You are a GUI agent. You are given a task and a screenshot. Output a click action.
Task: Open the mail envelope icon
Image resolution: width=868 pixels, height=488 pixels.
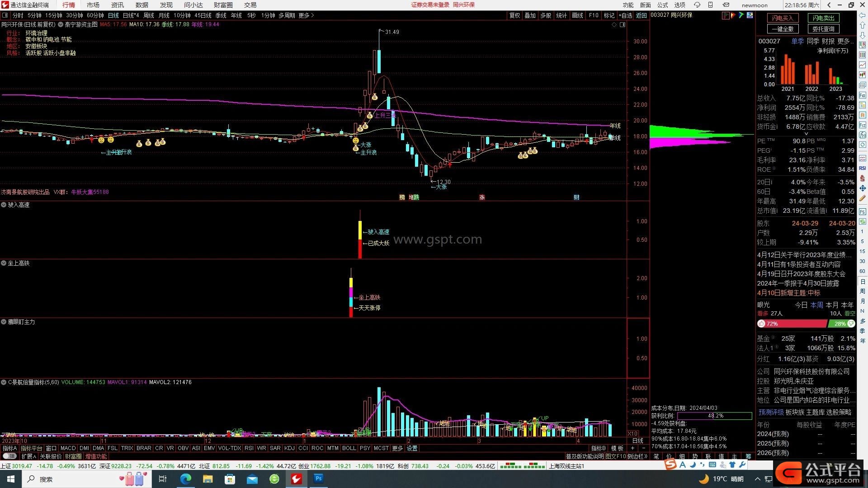(726, 5)
